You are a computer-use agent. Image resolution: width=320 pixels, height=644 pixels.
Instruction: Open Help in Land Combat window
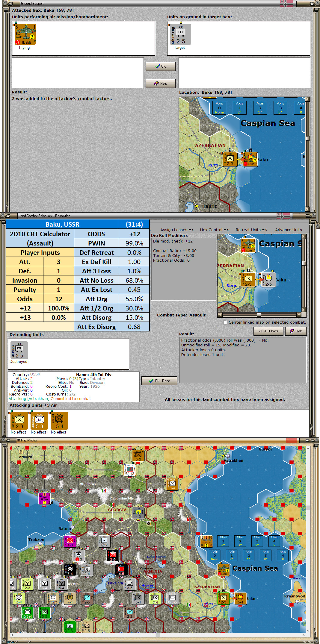(x=296, y=331)
